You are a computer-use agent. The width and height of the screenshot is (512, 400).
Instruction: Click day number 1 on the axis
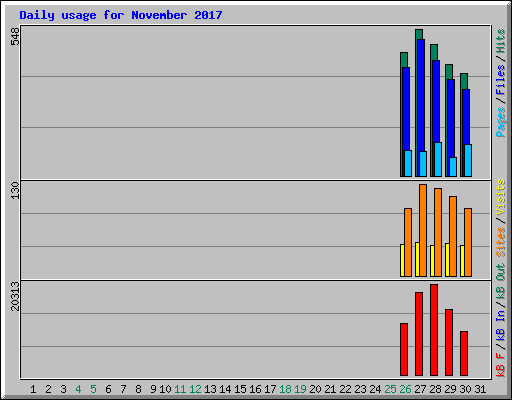click(33, 389)
